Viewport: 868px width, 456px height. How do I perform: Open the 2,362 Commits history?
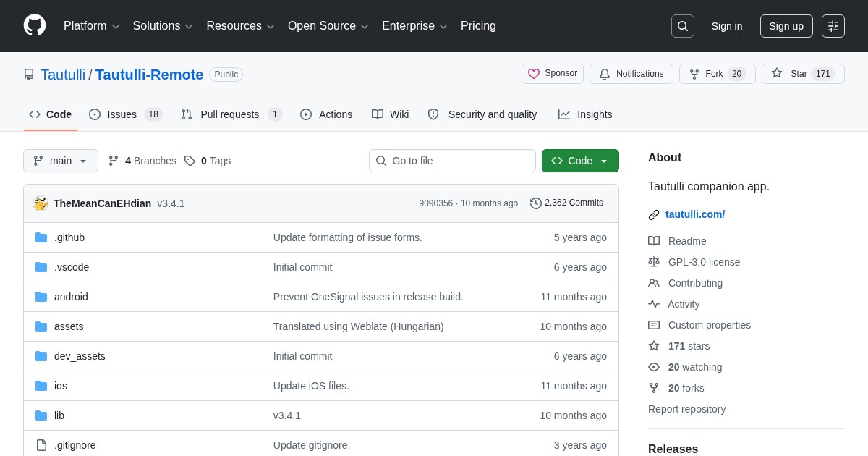pos(566,203)
